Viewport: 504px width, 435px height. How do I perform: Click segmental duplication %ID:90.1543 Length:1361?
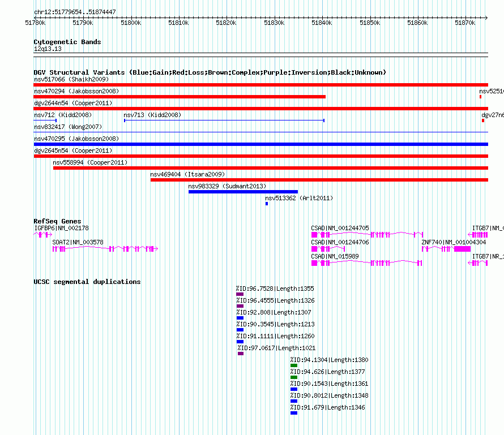click(x=294, y=389)
